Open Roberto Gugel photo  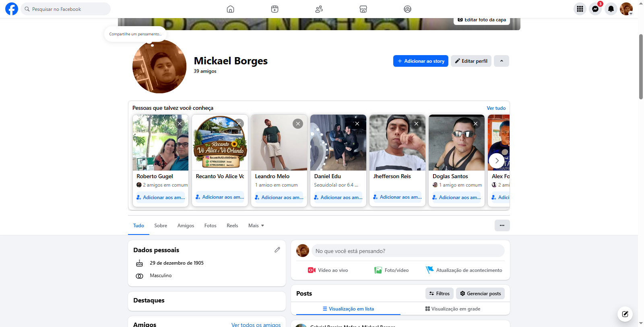point(161,142)
